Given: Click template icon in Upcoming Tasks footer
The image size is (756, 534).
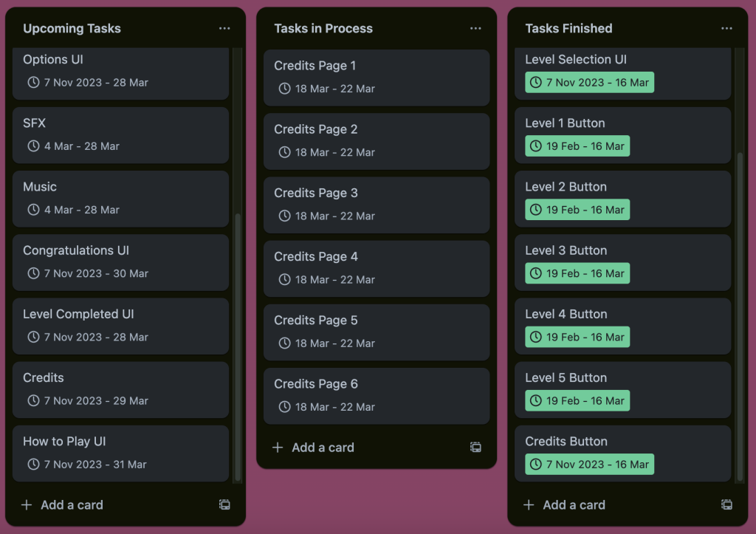Looking at the screenshot, I should tap(224, 505).
